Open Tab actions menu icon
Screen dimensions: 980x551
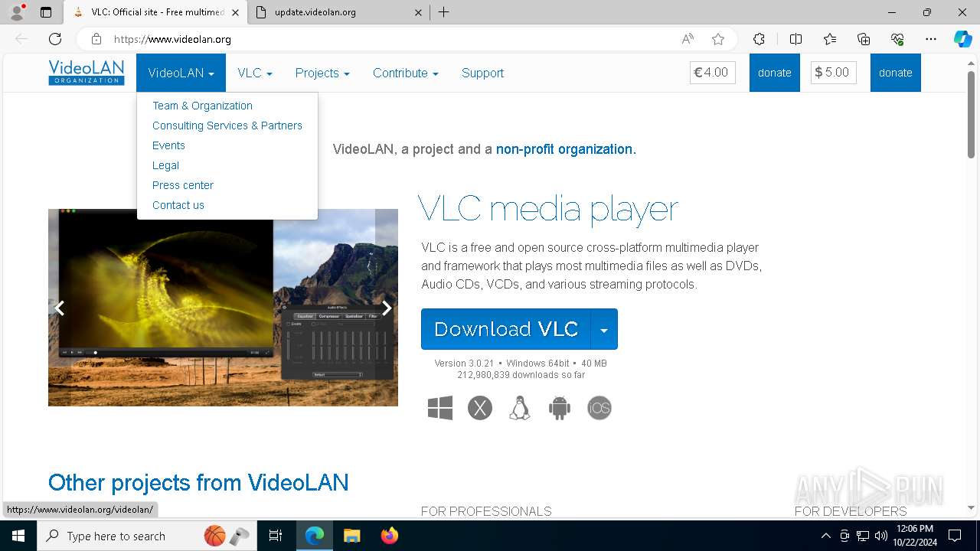pos(46,12)
